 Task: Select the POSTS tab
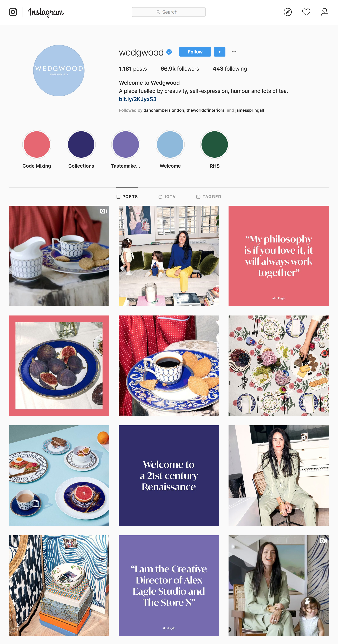click(127, 197)
